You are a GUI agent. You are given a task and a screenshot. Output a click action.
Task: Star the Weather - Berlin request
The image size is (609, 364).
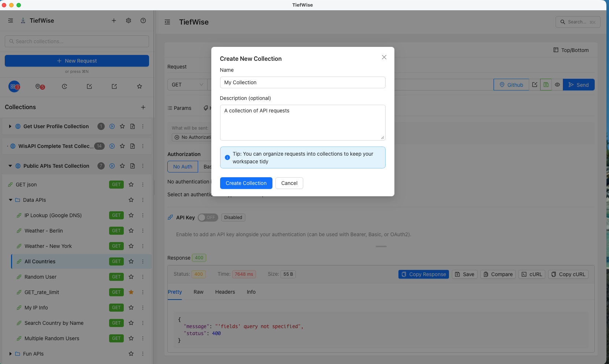click(x=131, y=231)
